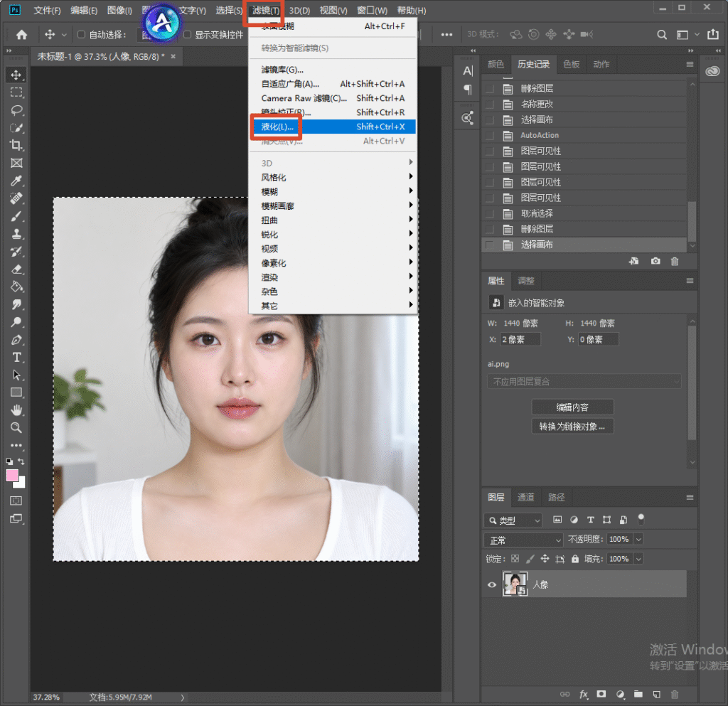This screenshot has width=728, height=706.
Task: Expand the 锐化 submenu
Action: click(333, 235)
